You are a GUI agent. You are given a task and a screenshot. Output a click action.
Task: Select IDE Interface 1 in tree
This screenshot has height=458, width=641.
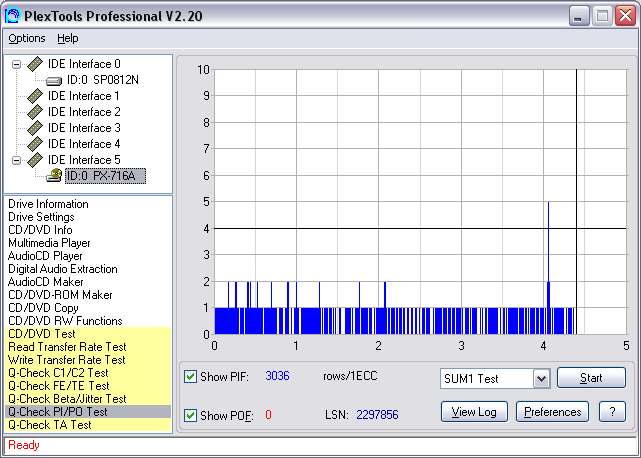click(x=84, y=96)
